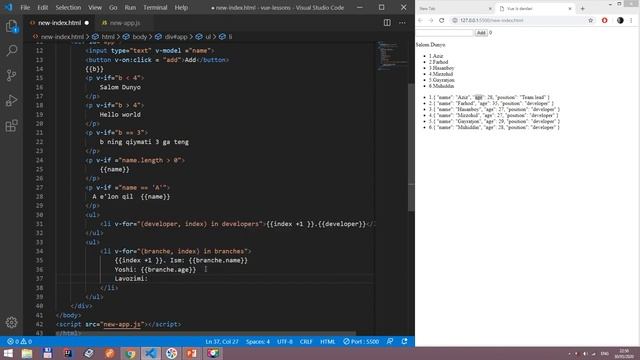
Task: Open the View menu
Action: [95, 7]
